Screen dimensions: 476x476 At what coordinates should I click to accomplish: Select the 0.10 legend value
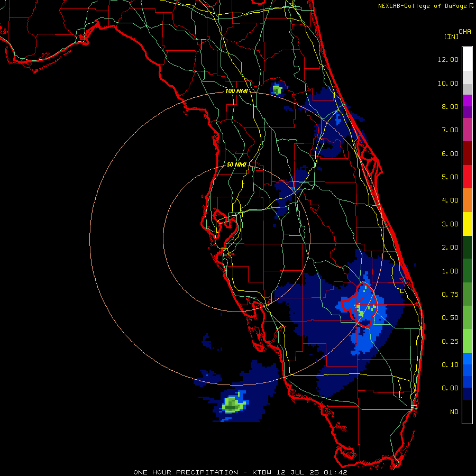[450, 365]
